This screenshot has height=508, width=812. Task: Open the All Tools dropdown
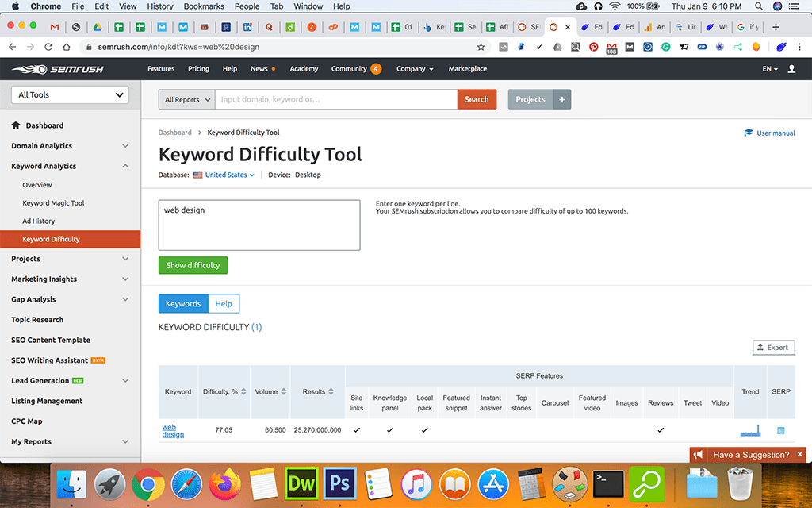coord(70,95)
